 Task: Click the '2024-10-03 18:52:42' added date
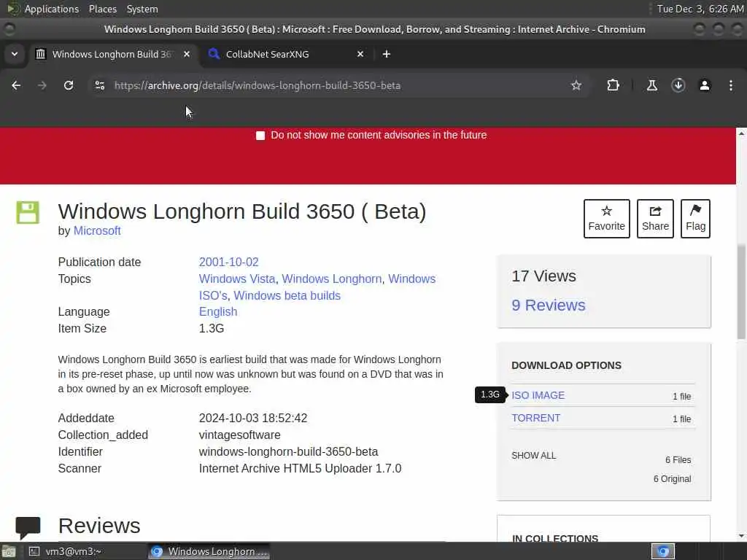(253, 418)
